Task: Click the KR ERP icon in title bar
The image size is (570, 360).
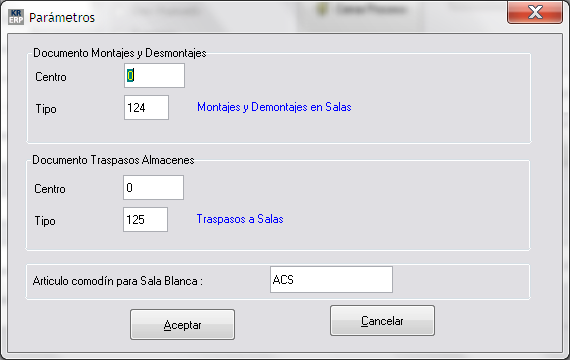Action: [16, 17]
